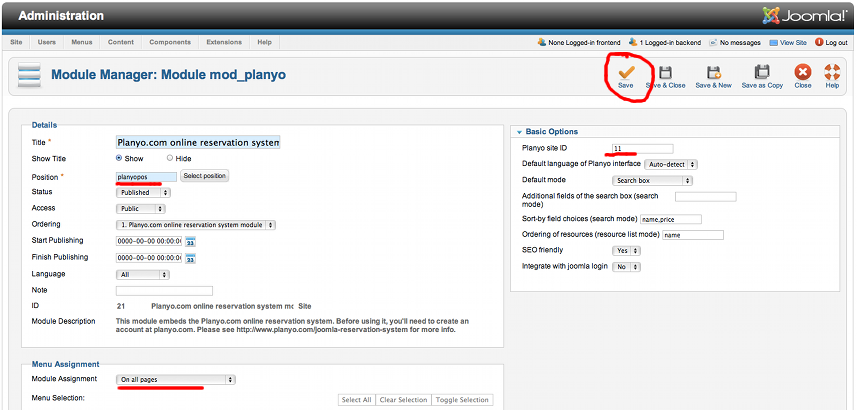857x410 pixels.
Task: Click the Save & New icon
Action: [713, 72]
